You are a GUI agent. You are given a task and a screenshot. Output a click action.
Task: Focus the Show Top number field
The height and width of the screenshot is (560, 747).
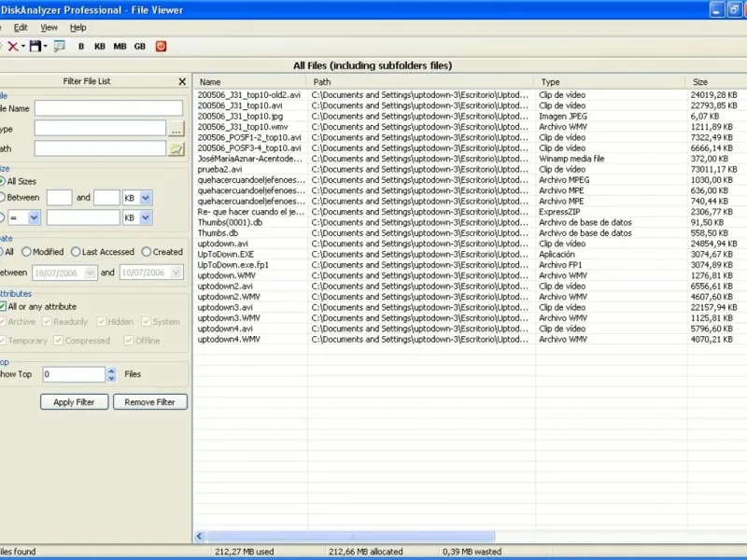tap(74, 374)
